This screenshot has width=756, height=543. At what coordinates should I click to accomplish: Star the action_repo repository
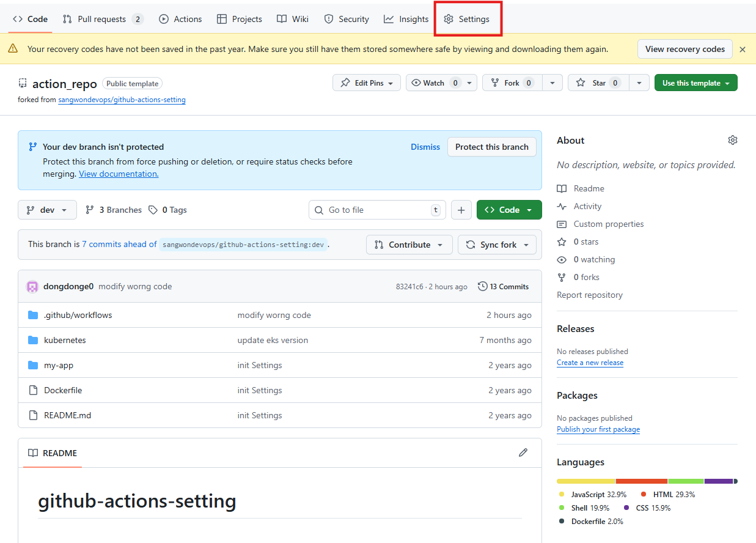[x=598, y=83]
